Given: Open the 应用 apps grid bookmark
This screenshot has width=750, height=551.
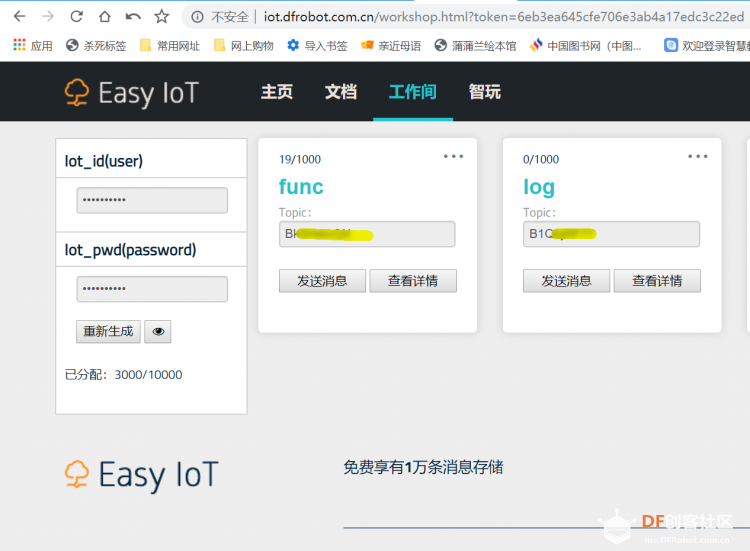Looking at the screenshot, I should [x=33, y=45].
